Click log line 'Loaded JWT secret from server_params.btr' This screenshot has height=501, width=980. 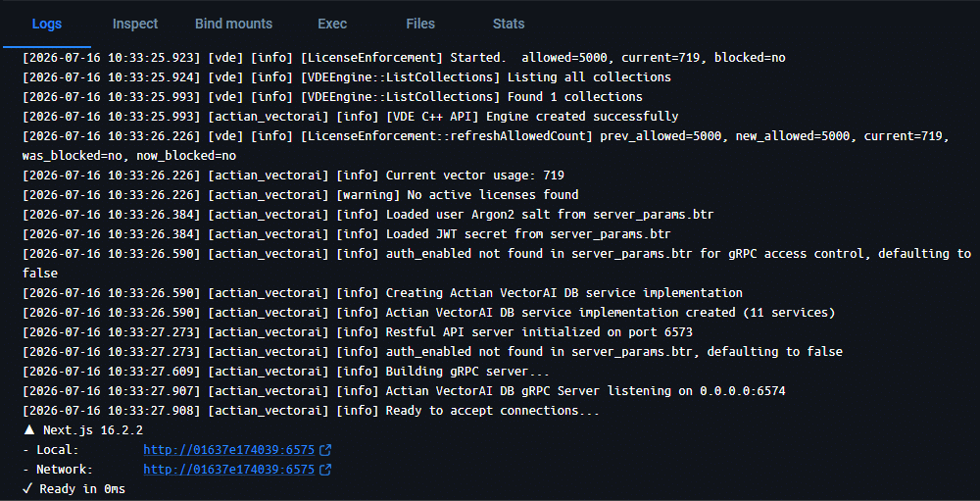(347, 234)
